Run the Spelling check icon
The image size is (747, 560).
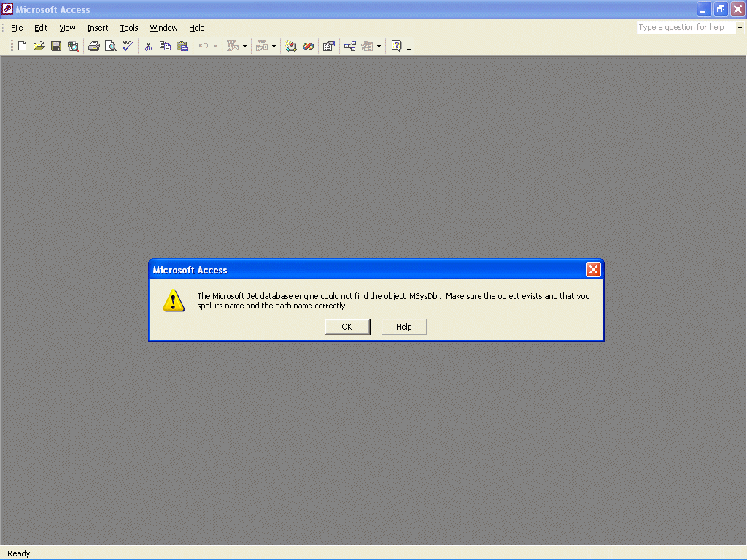click(x=127, y=46)
